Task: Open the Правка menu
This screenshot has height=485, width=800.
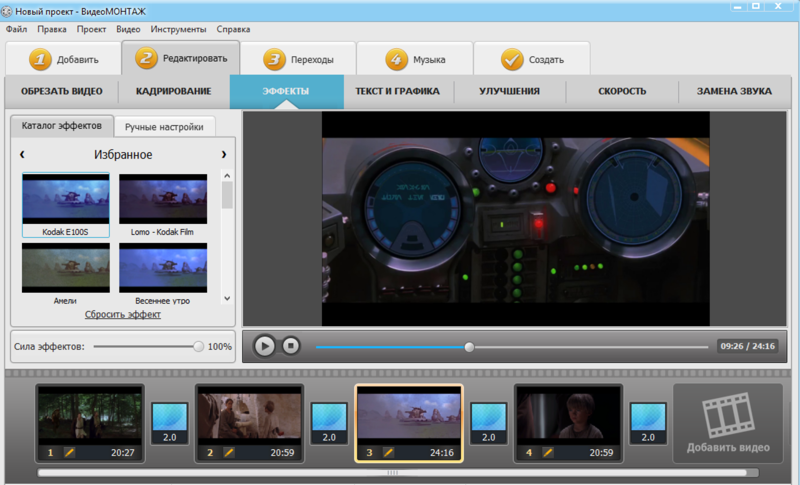Action: point(52,29)
